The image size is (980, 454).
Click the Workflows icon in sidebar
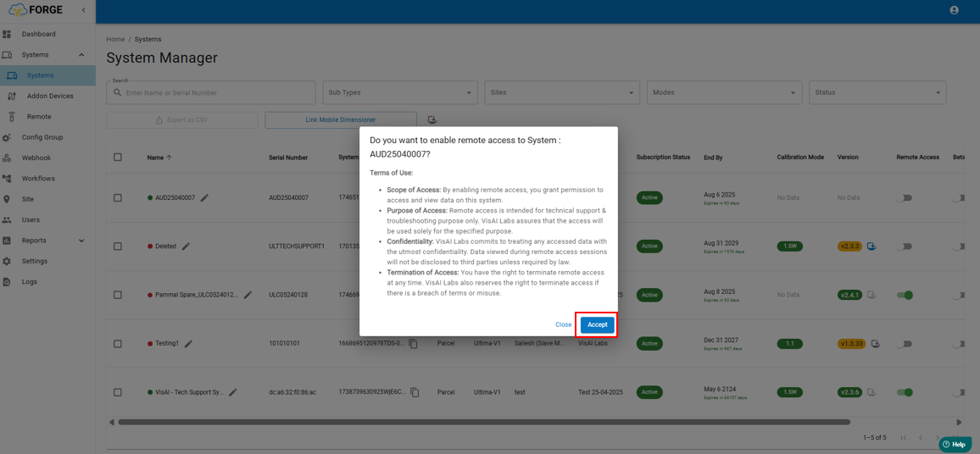[7, 179]
